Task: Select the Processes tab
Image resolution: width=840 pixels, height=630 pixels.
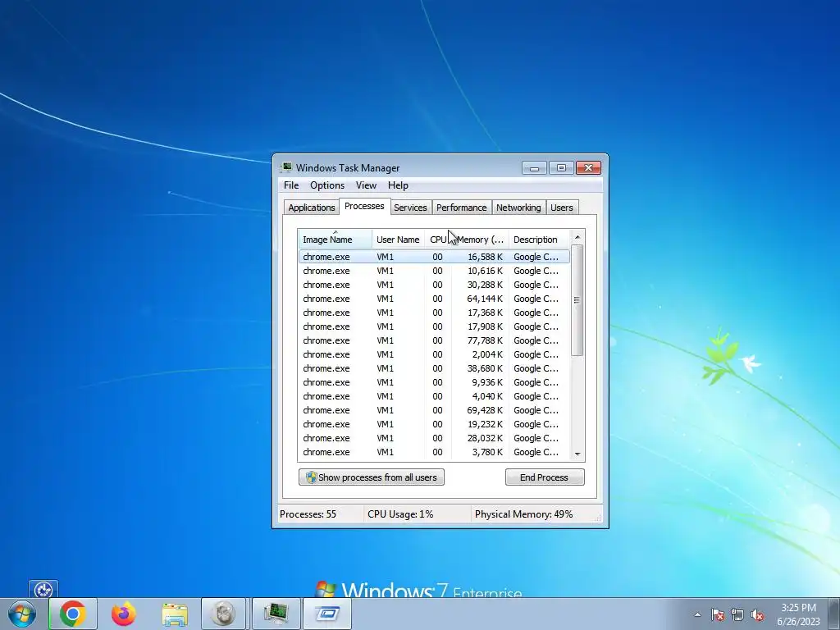Action: (364, 206)
